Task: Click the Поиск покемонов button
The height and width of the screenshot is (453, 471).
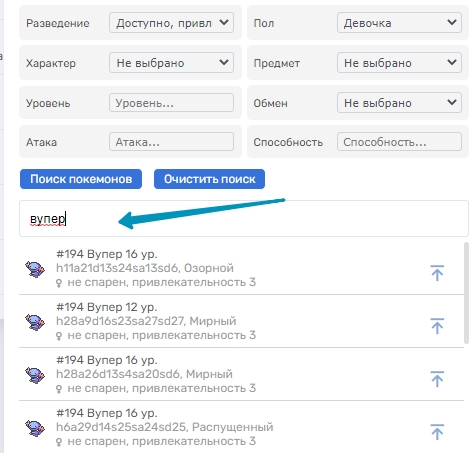Action: click(81, 179)
